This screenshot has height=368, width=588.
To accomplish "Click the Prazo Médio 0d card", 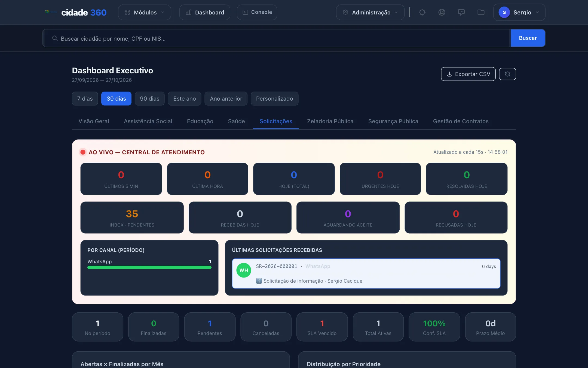I will tap(491, 327).
